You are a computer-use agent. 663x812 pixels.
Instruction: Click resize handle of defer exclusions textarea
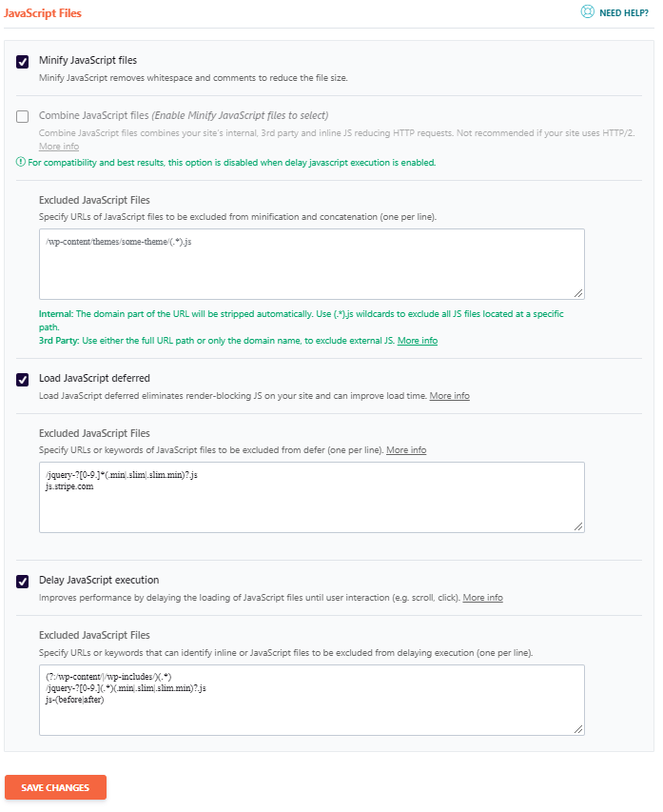click(578, 526)
